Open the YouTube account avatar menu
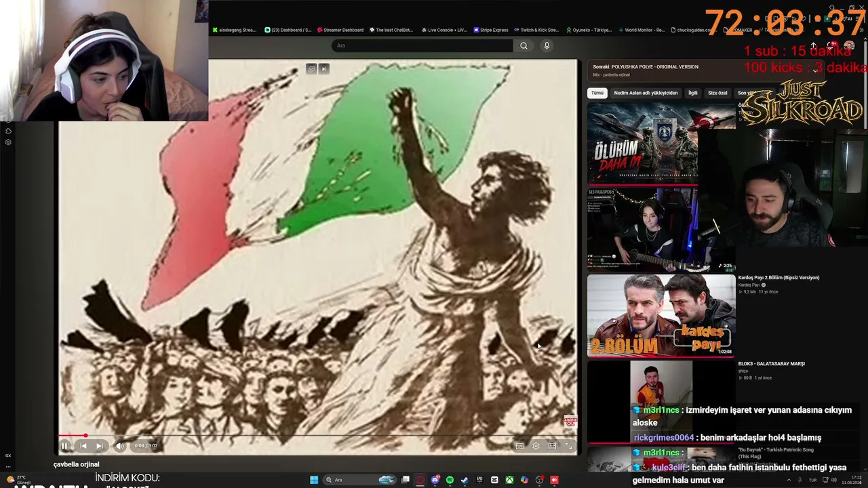The image size is (868, 488). click(x=849, y=46)
